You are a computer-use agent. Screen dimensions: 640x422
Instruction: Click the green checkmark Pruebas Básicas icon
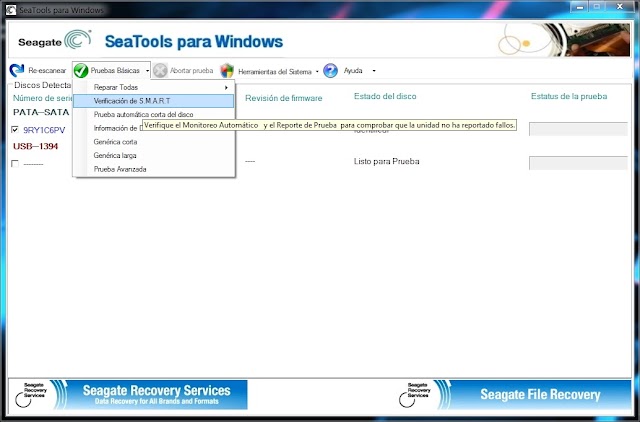[x=81, y=71]
